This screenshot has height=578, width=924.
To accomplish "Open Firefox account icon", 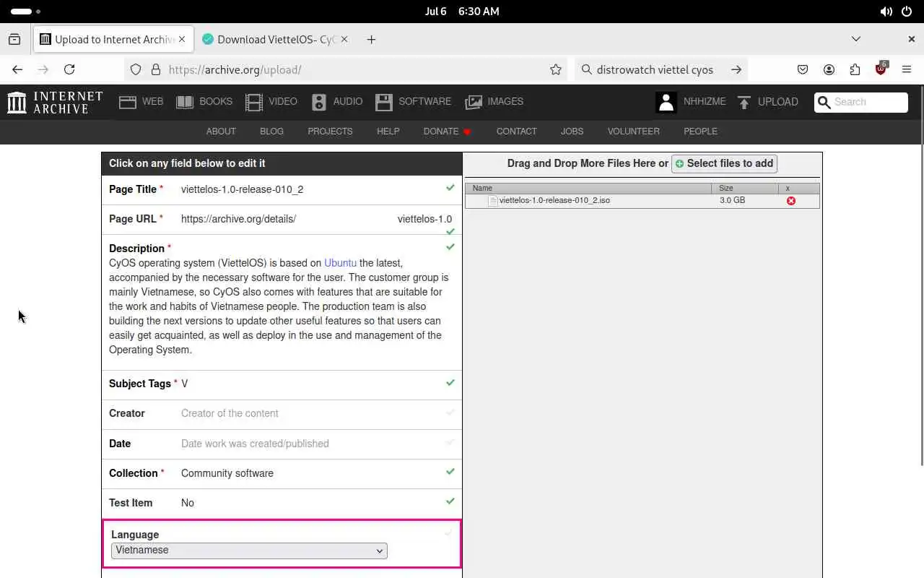I will point(829,69).
